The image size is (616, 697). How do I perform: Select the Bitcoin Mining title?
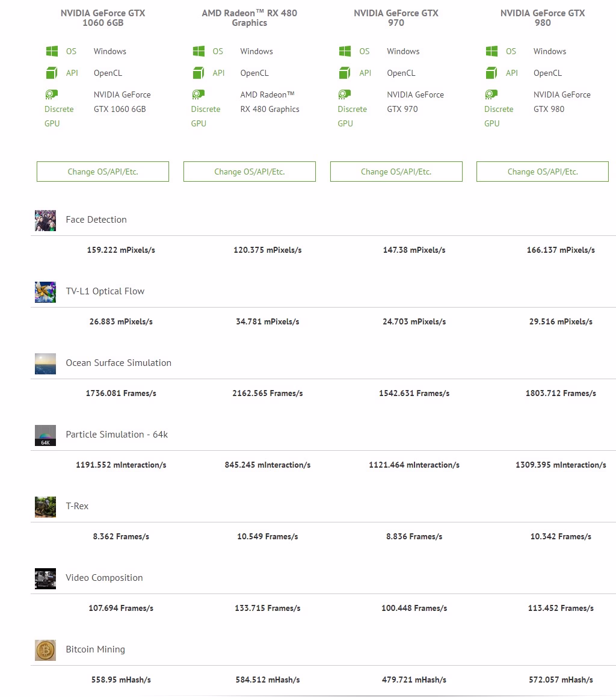[x=96, y=649]
